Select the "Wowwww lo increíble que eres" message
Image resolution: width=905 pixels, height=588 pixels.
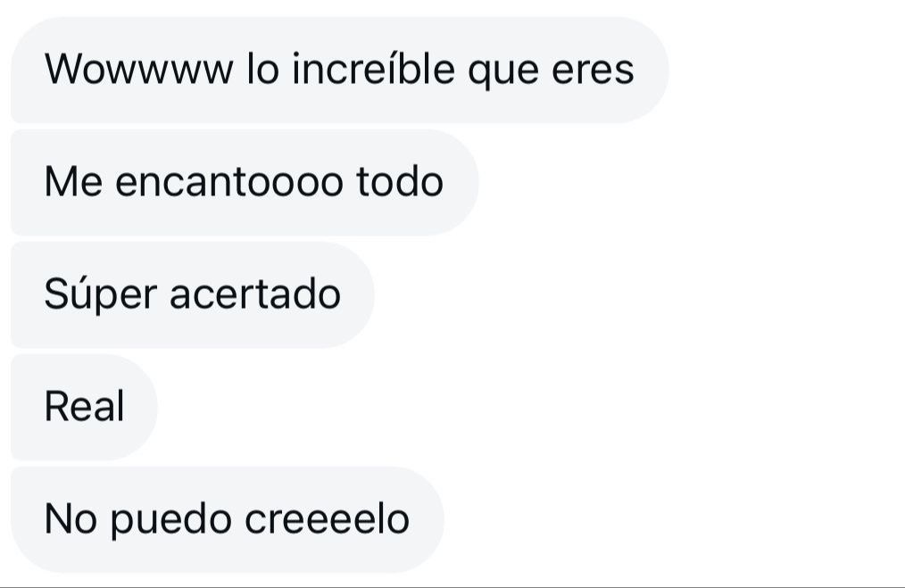[340, 70]
